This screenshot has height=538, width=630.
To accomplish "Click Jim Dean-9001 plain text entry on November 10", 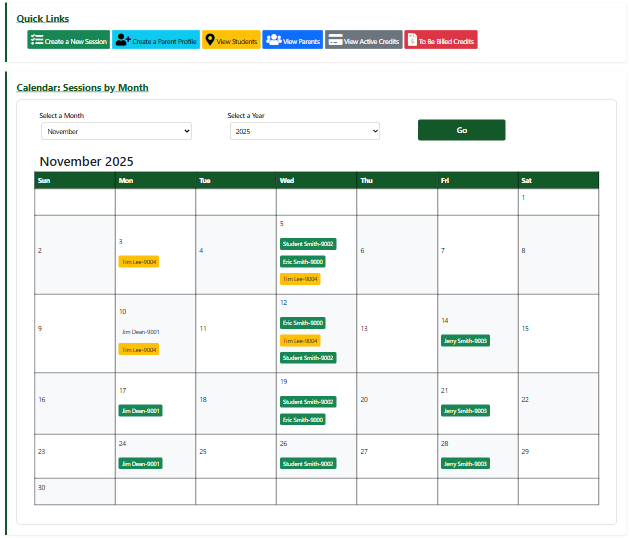I will [x=140, y=332].
